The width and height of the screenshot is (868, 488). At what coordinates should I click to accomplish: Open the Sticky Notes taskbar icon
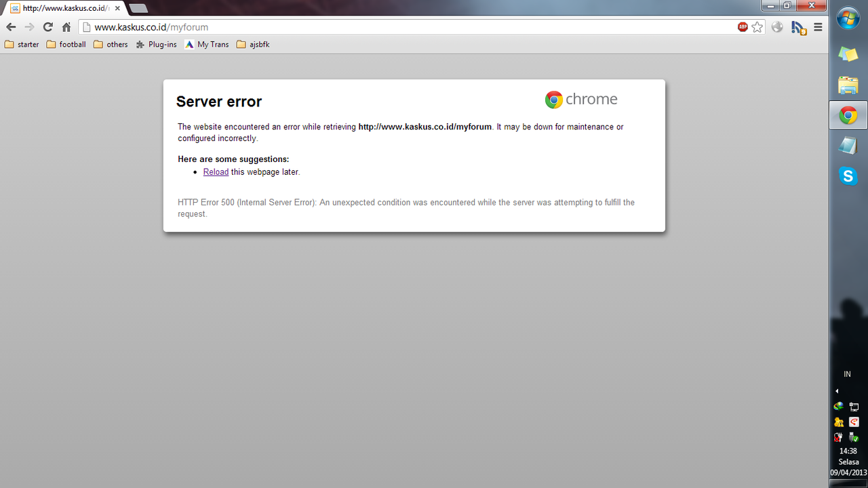(x=848, y=54)
